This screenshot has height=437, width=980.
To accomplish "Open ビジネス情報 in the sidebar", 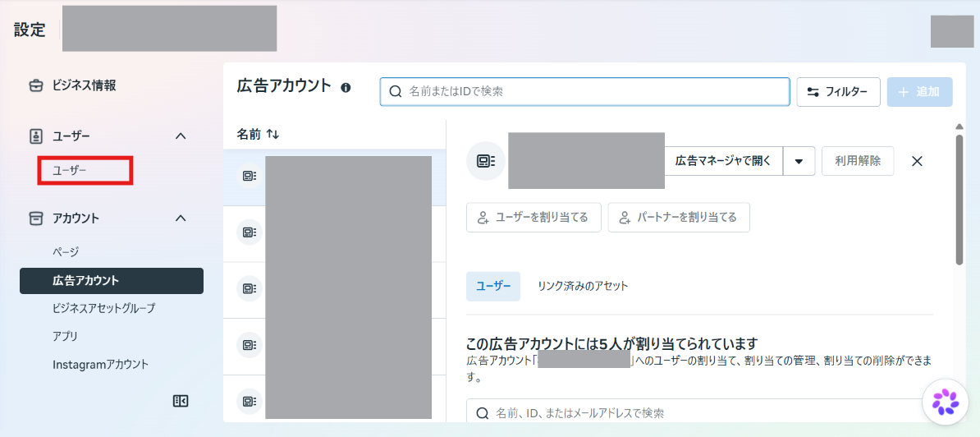I will click(85, 85).
